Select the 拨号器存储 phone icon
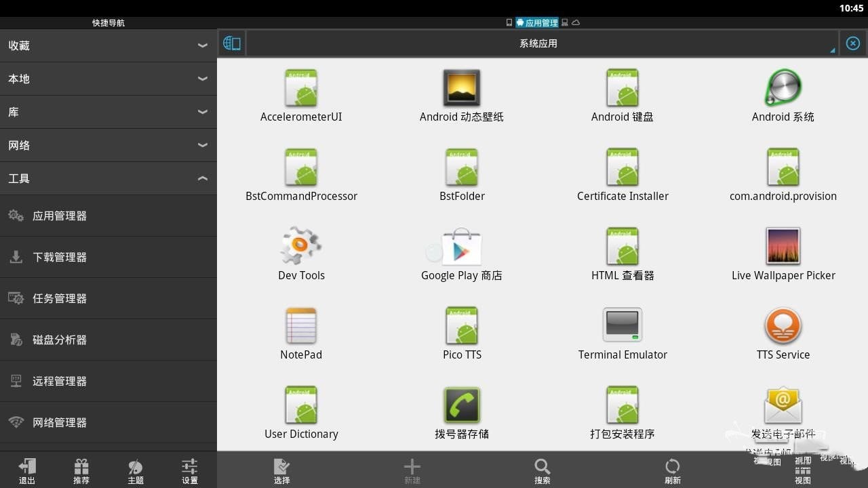Image resolution: width=868 pixels, height=488 pixels. 462,405
